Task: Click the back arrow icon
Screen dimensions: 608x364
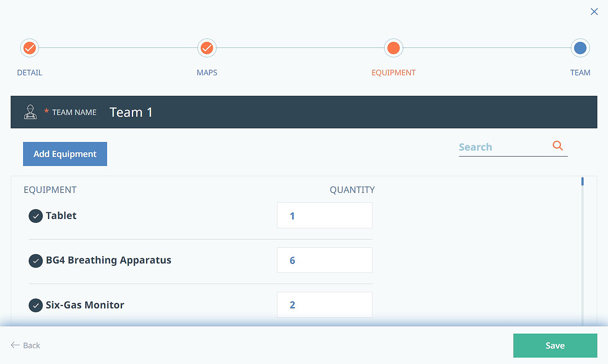Action: (15, 345)
